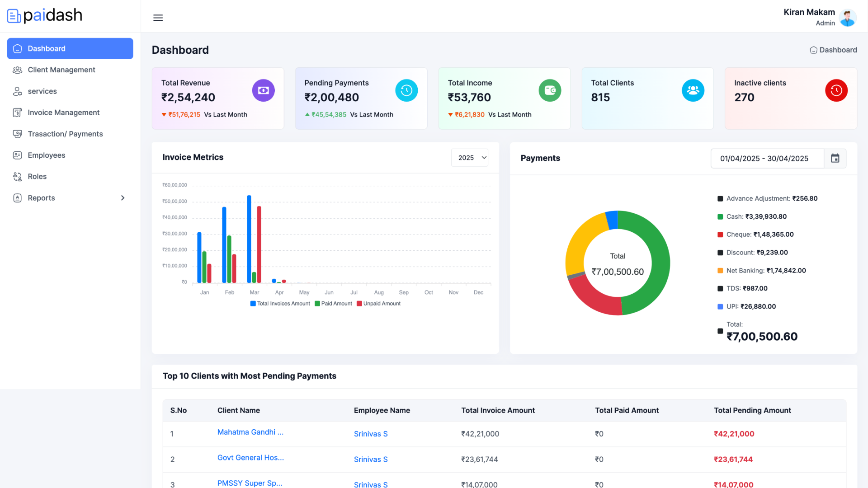Click the Total Pending Amount column header
The width and height of the screenshot is (868, 488).
[x=752, y=411]
